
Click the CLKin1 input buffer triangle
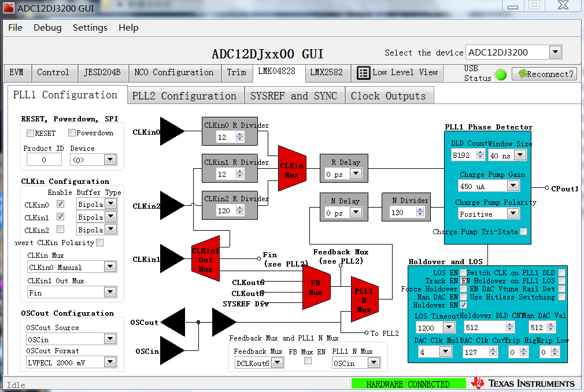point(172,258)
